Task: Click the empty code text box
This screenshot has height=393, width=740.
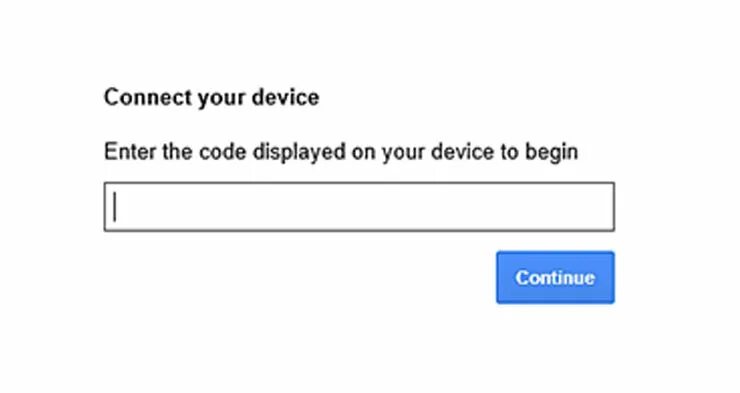Action: pyautogui.click(x=359, y=207)
